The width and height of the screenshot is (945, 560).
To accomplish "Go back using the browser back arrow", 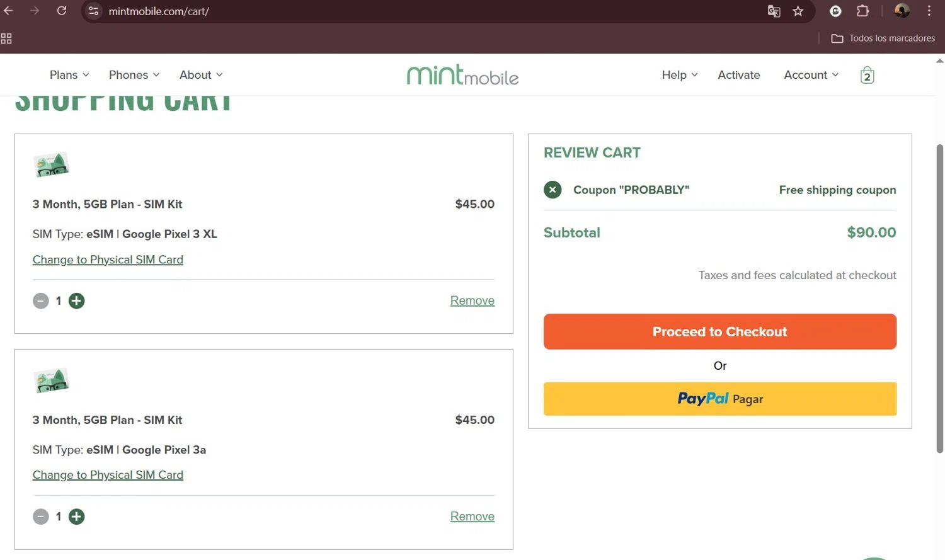I will coord(8,11).
